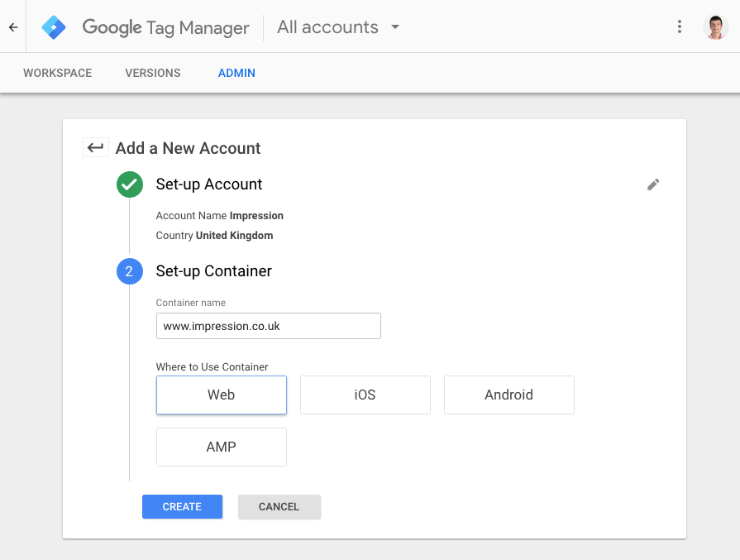Select Web as container platform

point(222,395)
